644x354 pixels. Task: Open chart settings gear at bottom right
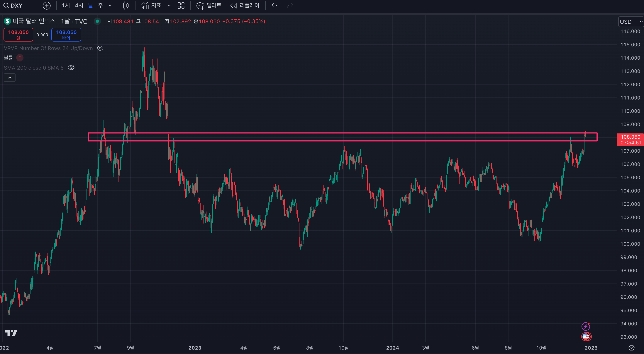tap(631, 348)
